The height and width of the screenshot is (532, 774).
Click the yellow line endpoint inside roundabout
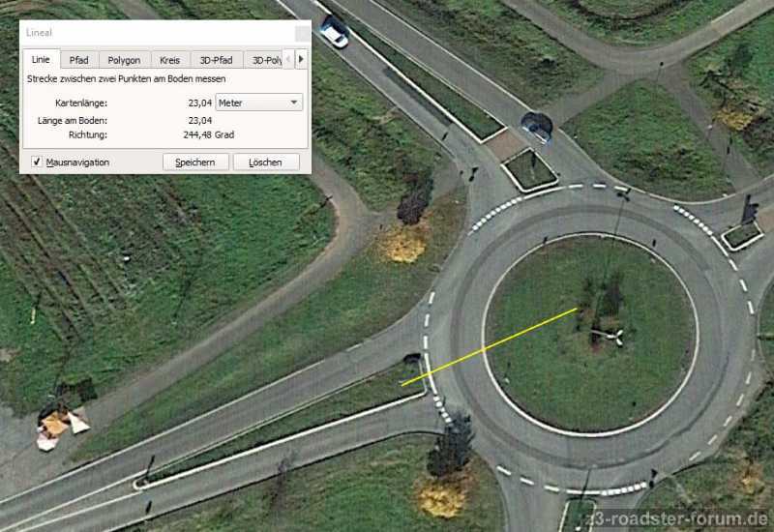pos(577,310)
